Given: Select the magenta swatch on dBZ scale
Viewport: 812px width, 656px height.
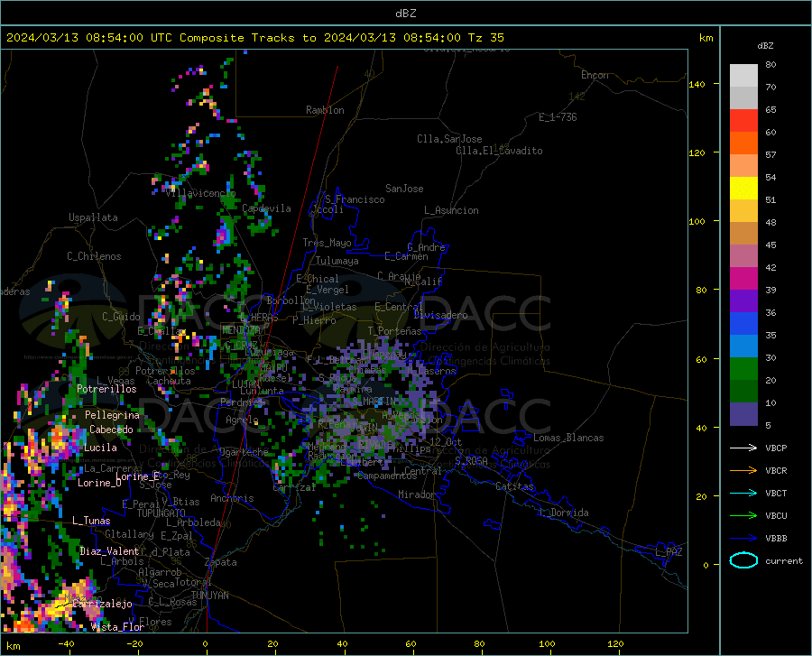Looking at the screenshot, I should 743,279.
